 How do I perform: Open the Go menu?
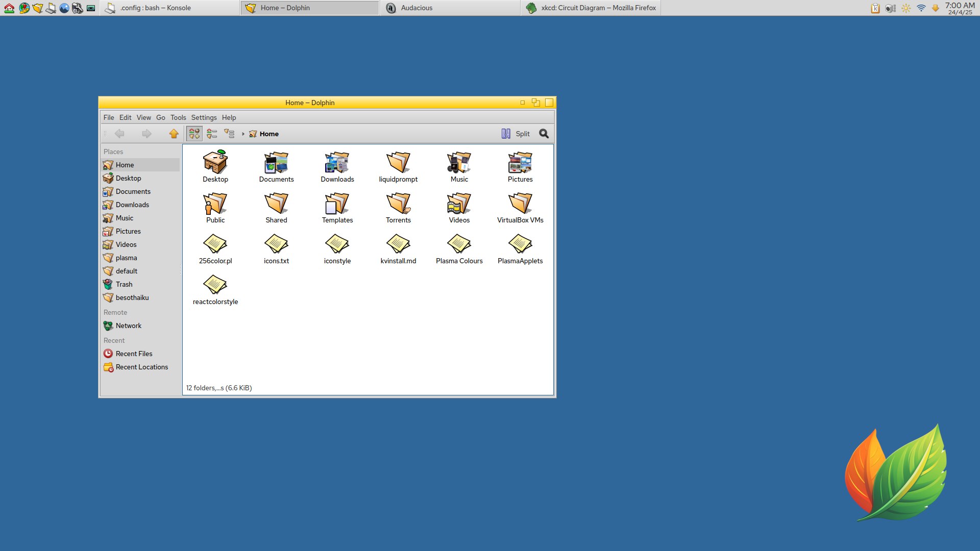[x=161, y=117]
